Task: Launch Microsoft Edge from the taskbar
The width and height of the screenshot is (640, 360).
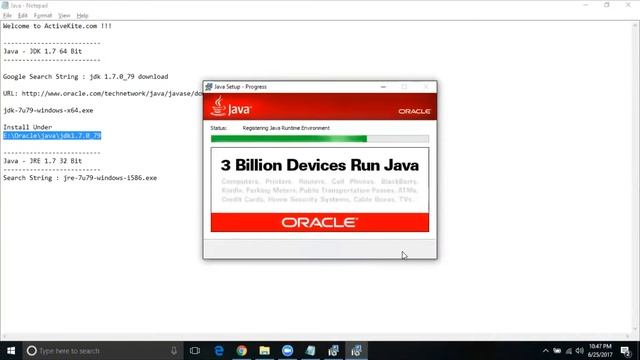Action: coord(219,351)
